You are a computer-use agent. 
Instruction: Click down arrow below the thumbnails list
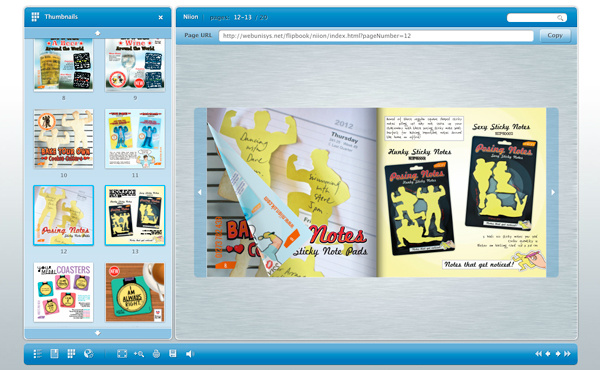(x=98, y=333)
